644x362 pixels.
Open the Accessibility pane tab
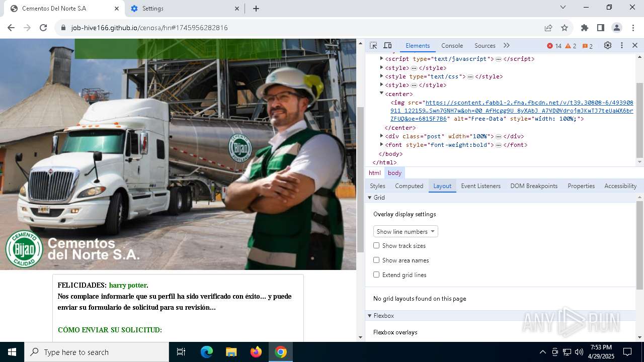(620, 186)
